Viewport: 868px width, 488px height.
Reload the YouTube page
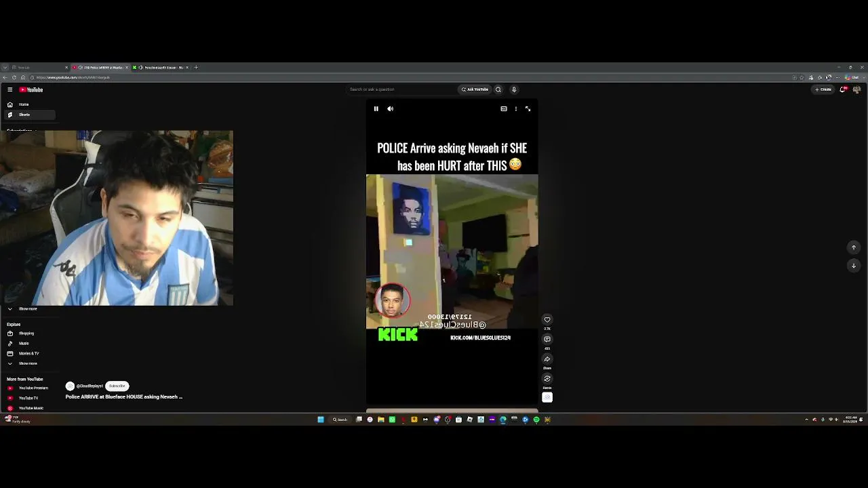click(14, 77)
